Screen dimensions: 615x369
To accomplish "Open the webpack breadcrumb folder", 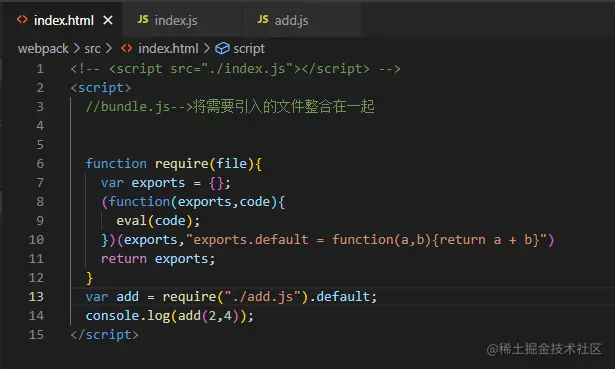I will point(43,49).
